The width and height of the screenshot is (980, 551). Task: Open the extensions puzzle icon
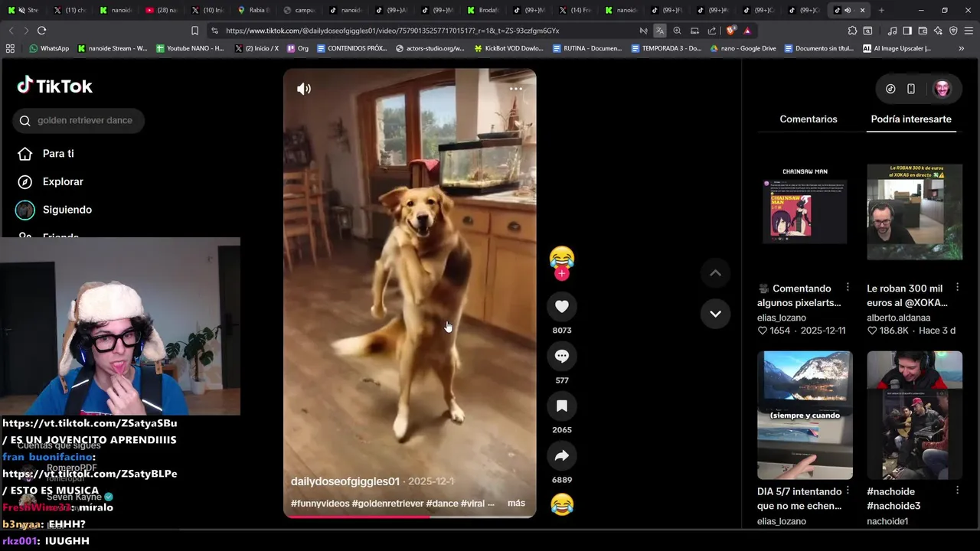[852, 31]
